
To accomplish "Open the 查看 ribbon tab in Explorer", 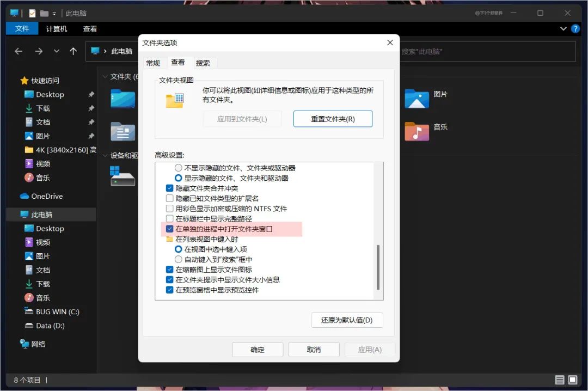I will pos(90,28).
